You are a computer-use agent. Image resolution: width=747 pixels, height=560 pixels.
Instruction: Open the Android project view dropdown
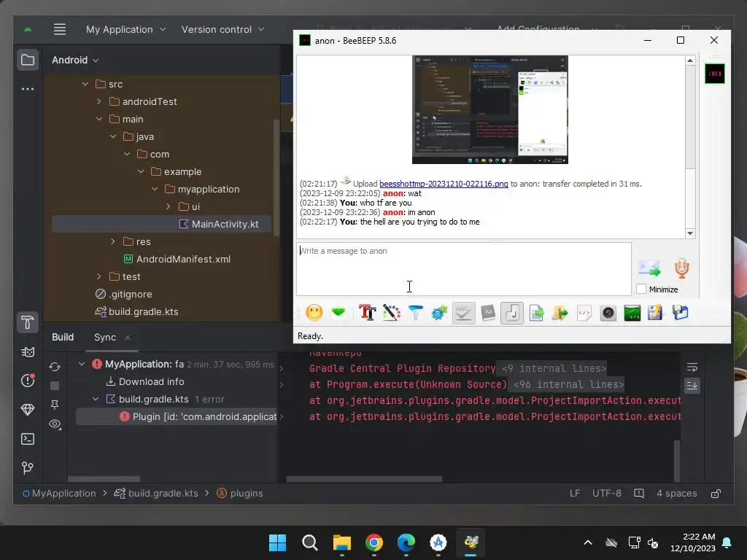tap(75, 60)
